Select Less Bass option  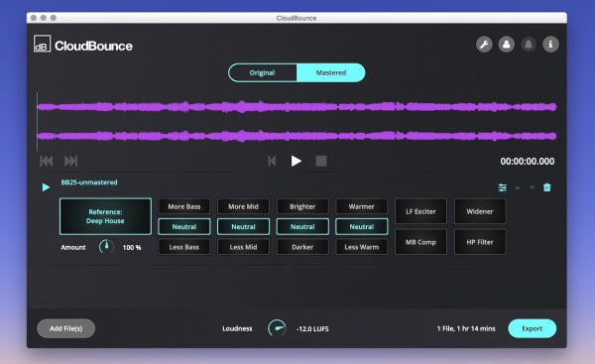(x=184, y=247)
